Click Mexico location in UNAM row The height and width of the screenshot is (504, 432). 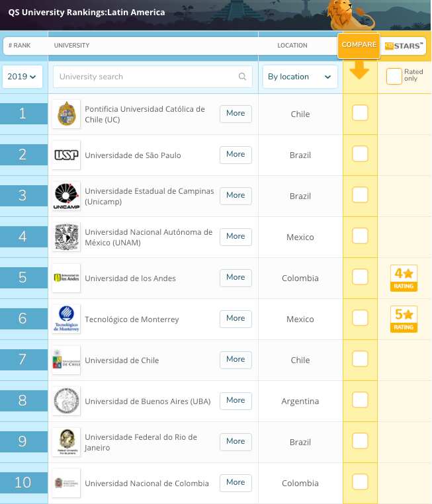[x=300, y=237]
